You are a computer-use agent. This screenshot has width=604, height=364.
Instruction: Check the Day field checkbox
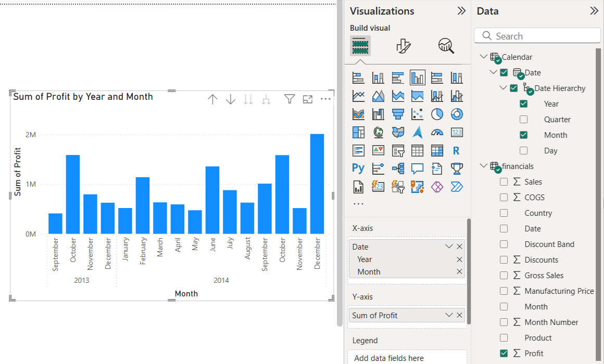tap(523, 150)
